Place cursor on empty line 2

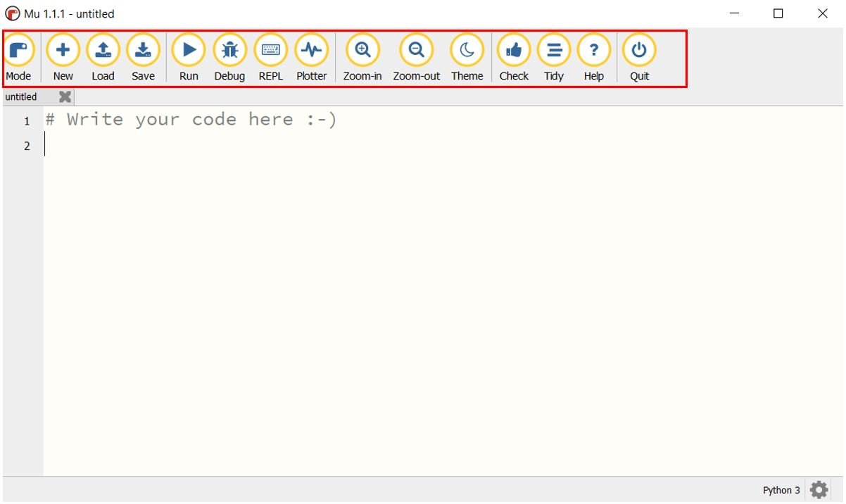pos(443,145)
